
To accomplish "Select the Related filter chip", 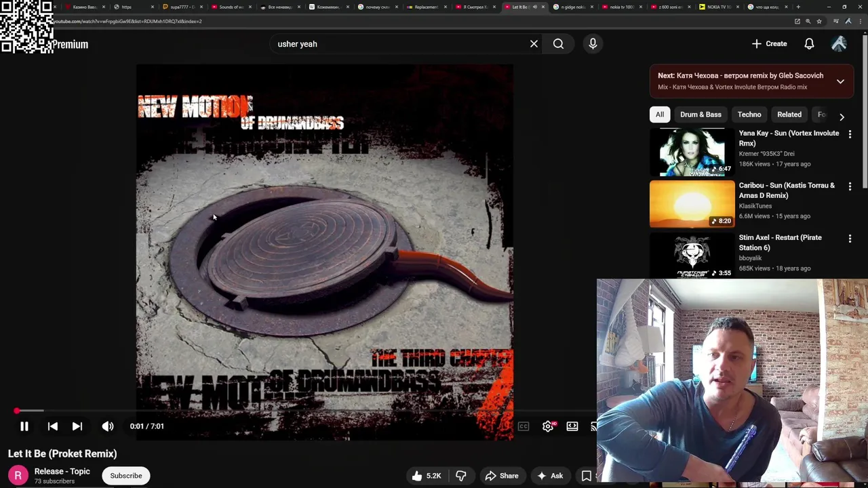I will point(789,115).
